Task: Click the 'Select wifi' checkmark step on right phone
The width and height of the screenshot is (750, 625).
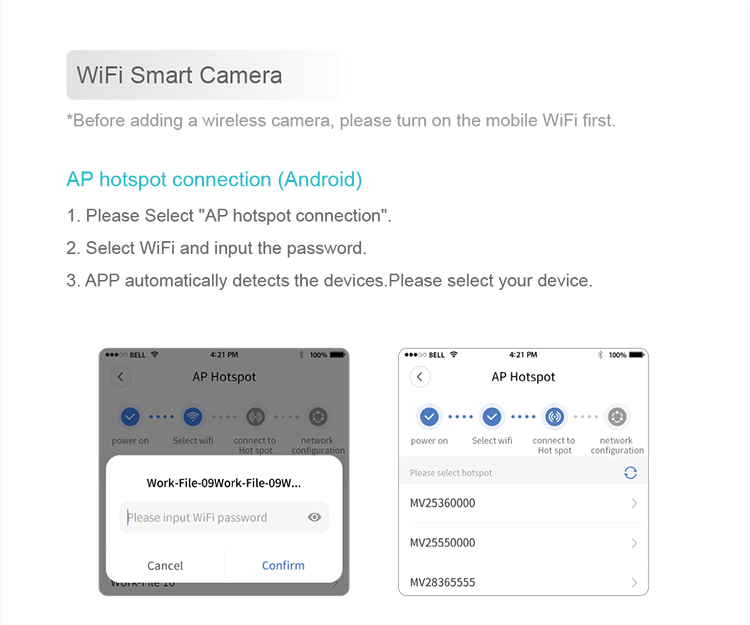Action: [492, 417]
